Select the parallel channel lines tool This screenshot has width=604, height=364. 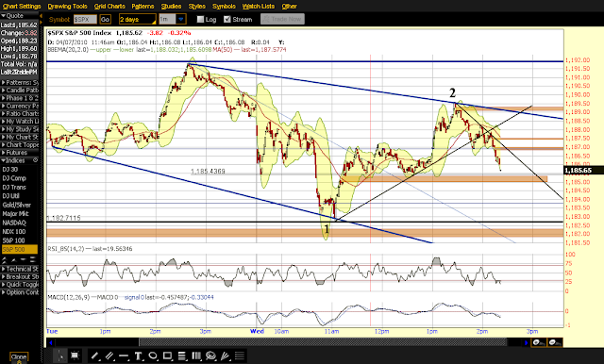(x=109, y=356)
